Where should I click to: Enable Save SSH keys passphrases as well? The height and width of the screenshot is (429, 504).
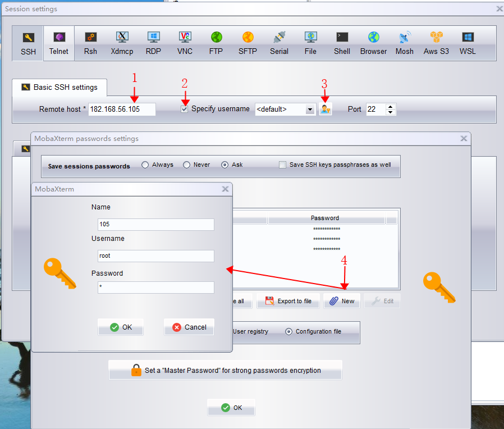[x=282, y=165]
